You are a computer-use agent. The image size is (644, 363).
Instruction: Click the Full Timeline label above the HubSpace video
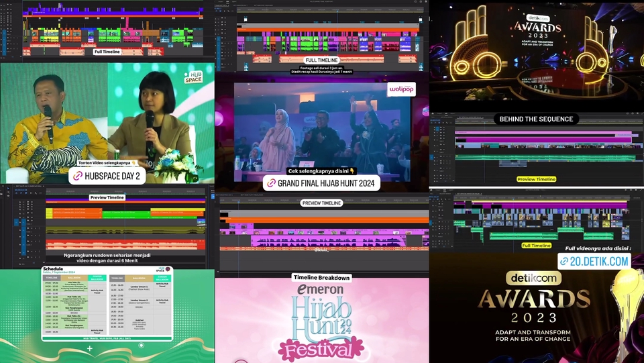pos(107,52)
